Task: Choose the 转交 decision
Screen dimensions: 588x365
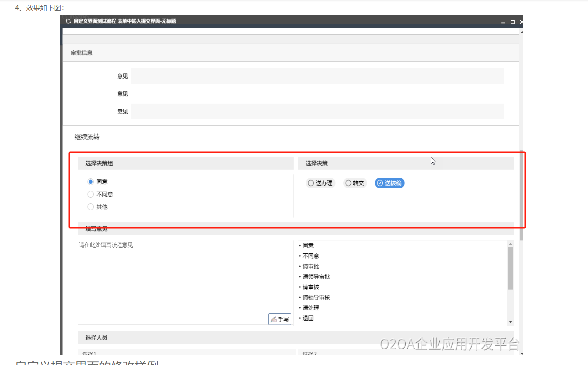Action: 354,183
